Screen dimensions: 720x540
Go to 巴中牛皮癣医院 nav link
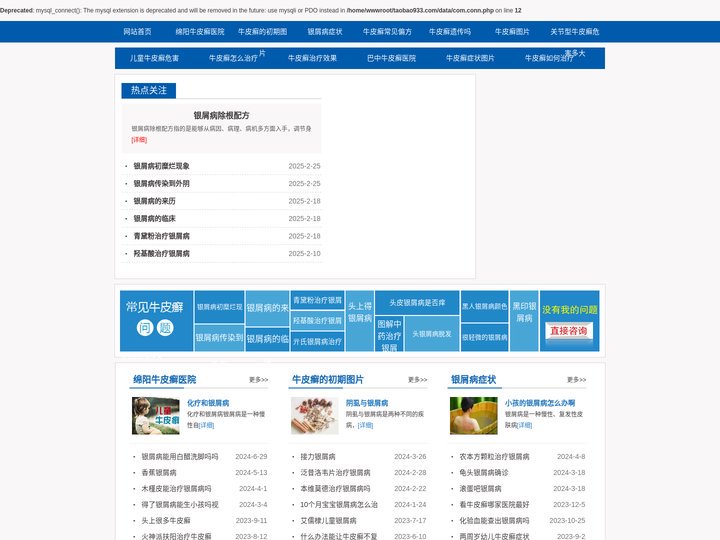tap(391, 58)
